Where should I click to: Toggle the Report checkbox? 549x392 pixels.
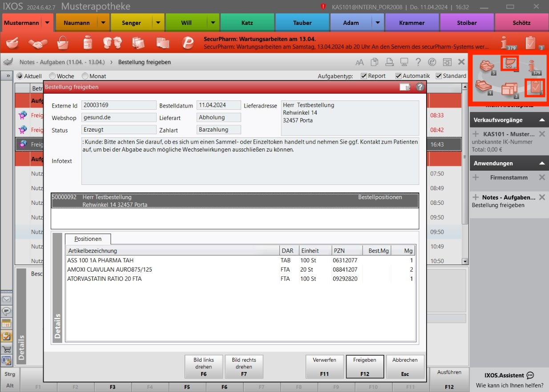pyautogui.click(x=363, y=76)
